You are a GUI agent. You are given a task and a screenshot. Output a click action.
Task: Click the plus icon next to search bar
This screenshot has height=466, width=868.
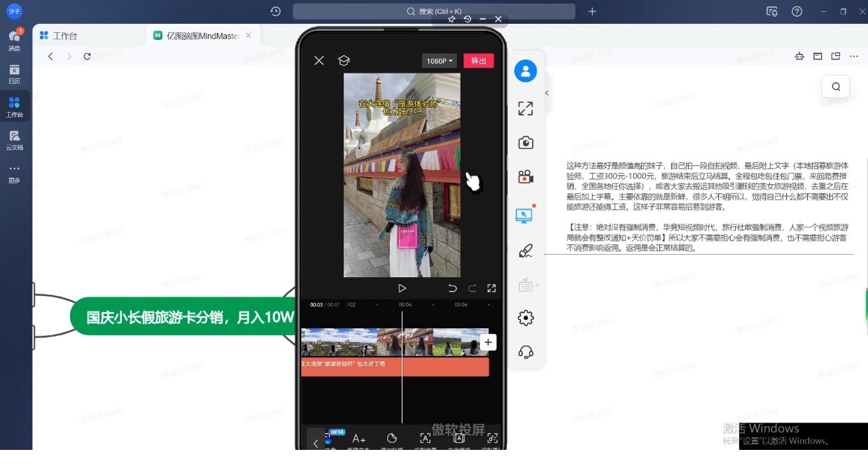(592, 11)
